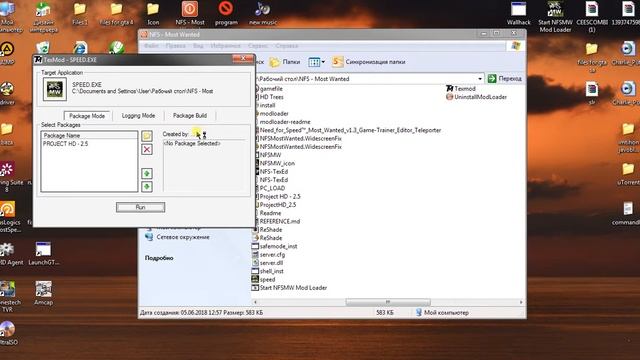
Task: Open the package folder browse icon in TexMod
Action: click(147, 136)
